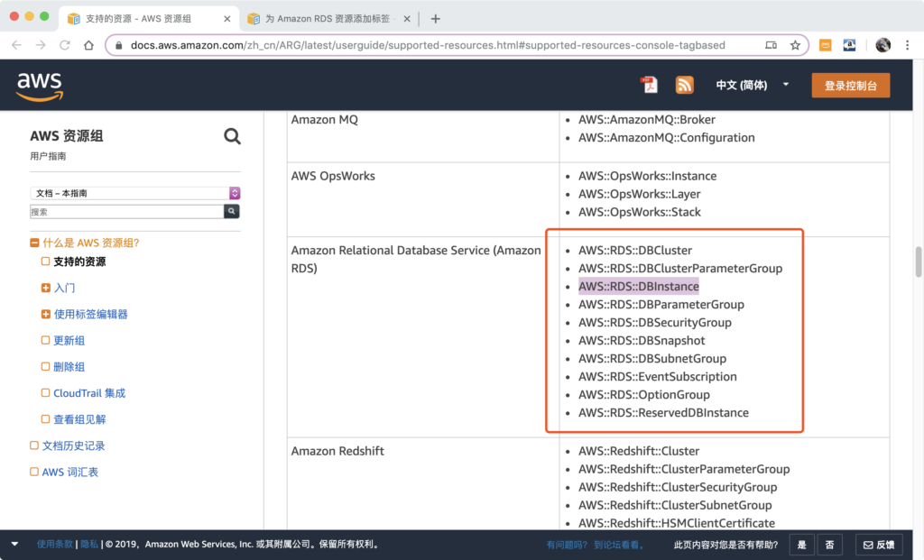The image size is (924, 560).
Task: Open the 查看组见解 sidebar link
Action: tap(79, 419)
